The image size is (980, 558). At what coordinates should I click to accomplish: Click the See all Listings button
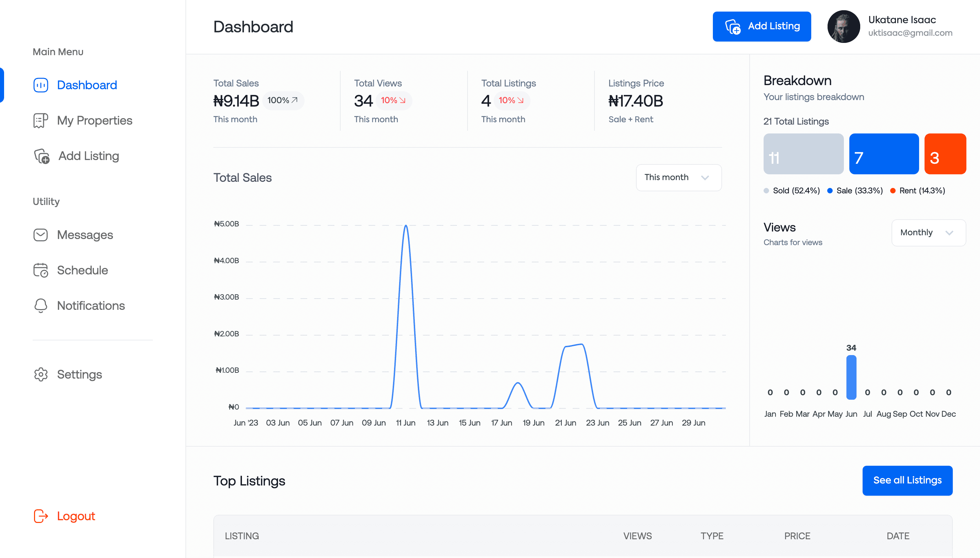907,480
